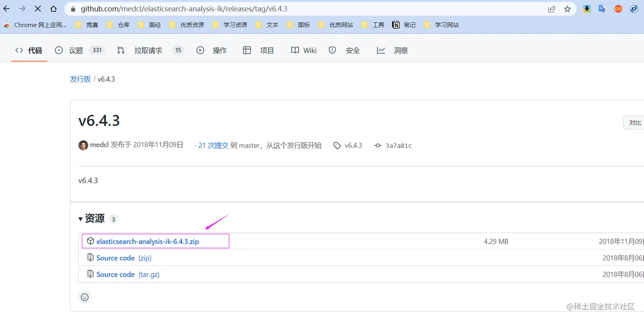The image size is (644, 320).
Task: Open the 工具 bookmark folder
Action: pos(373,25)
